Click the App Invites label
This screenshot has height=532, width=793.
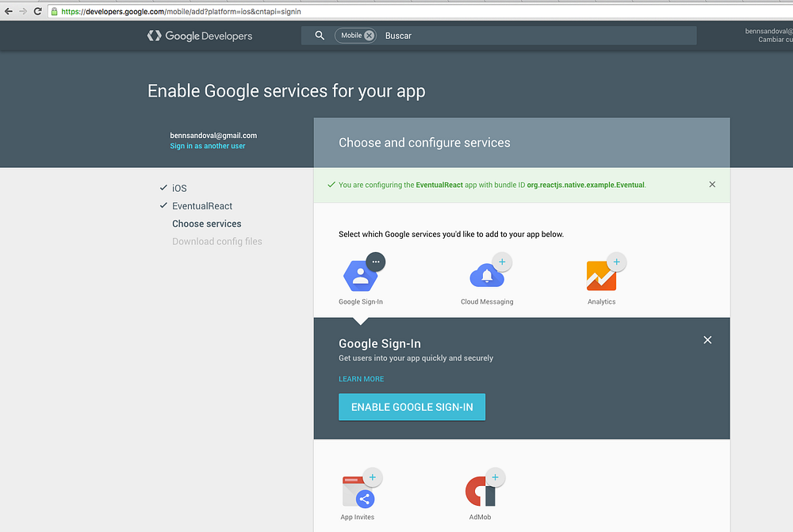click(x=357, y=517)
